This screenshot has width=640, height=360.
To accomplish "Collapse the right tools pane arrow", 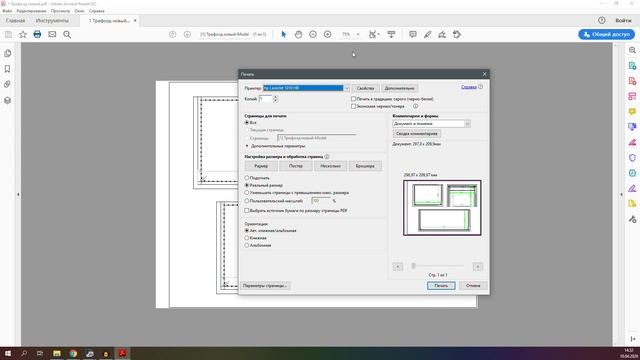I will 621,195.
